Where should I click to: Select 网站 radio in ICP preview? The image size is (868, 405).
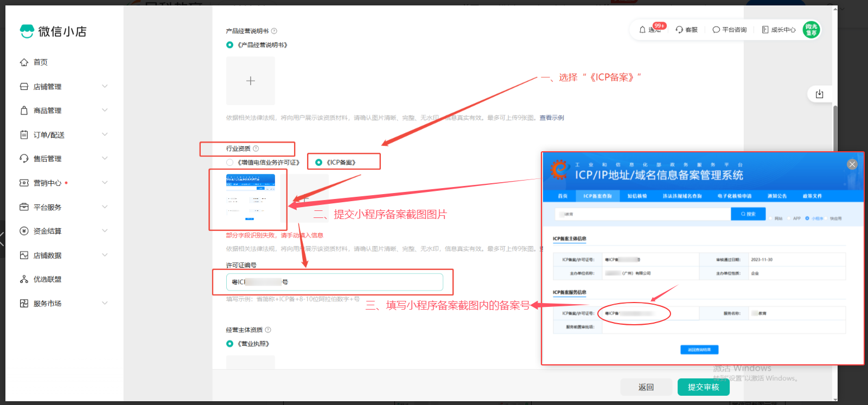coord(771,218)
